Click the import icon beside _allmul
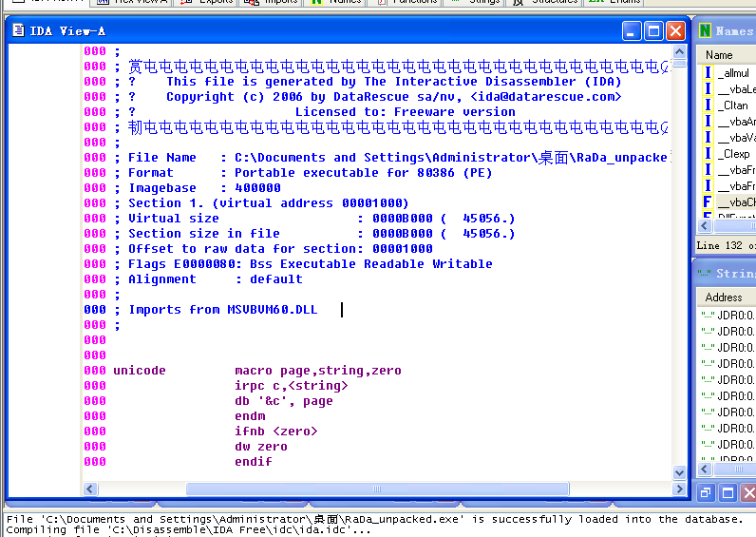 coord(708,73)
